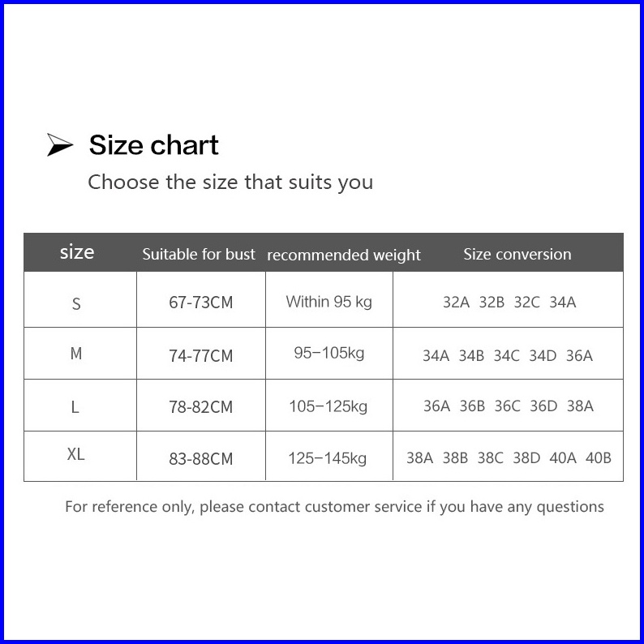Select the 83-88CM bust measurement
Image resolution: width=644 pixels, height=644 pixels.
(200, 458)
